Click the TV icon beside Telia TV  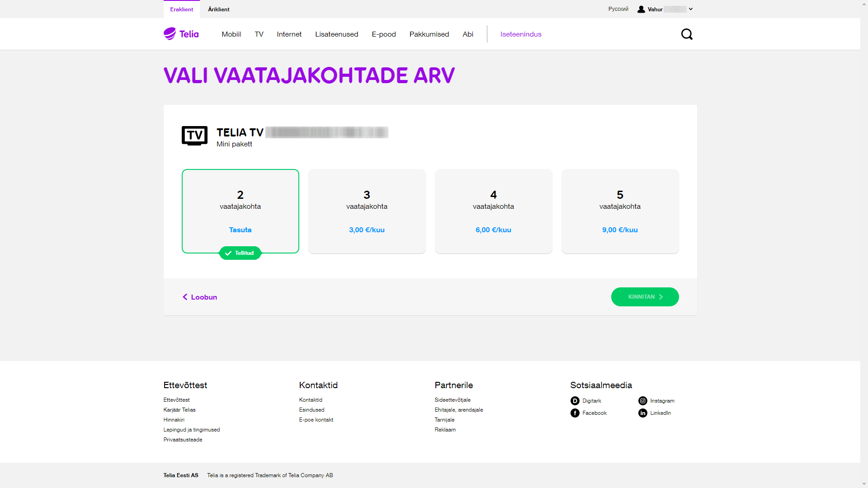click(194, 136)
